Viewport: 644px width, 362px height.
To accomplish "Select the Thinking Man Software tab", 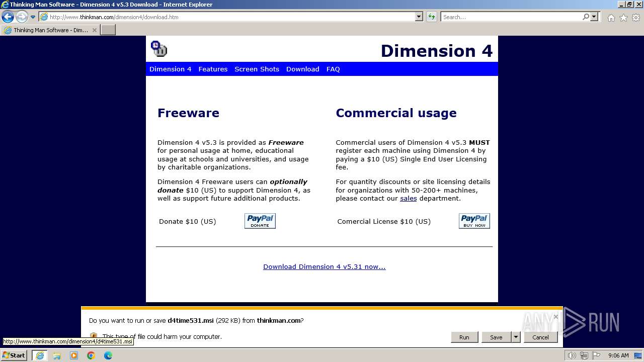I will (50, 30).
